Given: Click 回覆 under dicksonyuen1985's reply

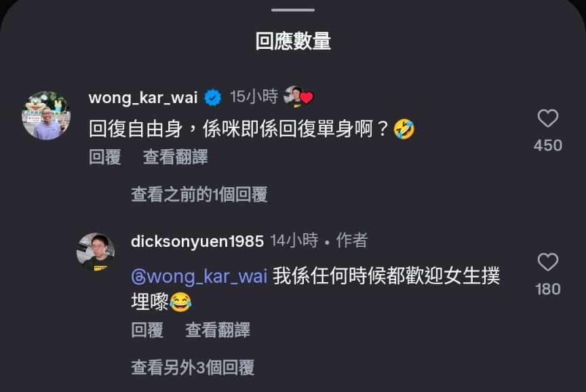Looking at the screenshot, I should (147, 330).
